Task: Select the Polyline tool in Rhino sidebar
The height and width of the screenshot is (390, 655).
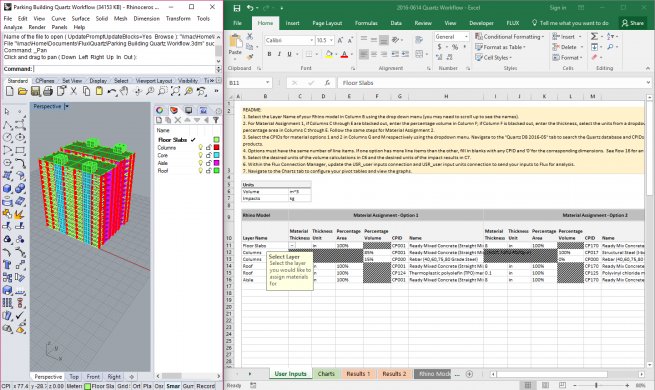Action: 7,124
